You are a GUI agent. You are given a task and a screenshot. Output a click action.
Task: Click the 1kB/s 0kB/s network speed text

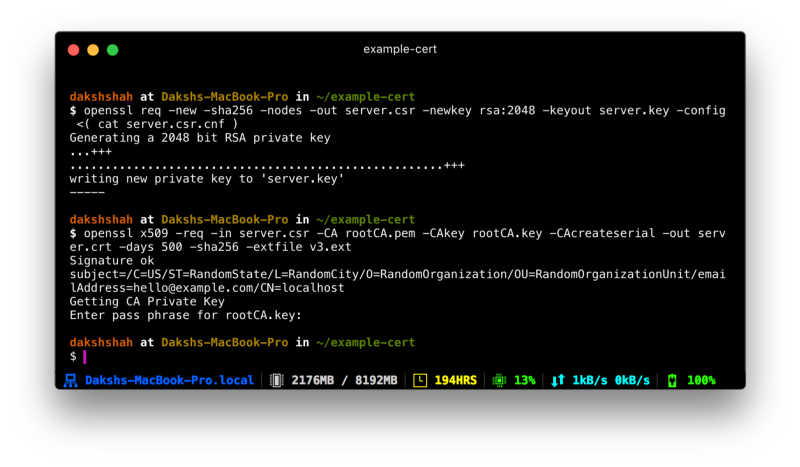pyautogui.click(x=611, y=380)
